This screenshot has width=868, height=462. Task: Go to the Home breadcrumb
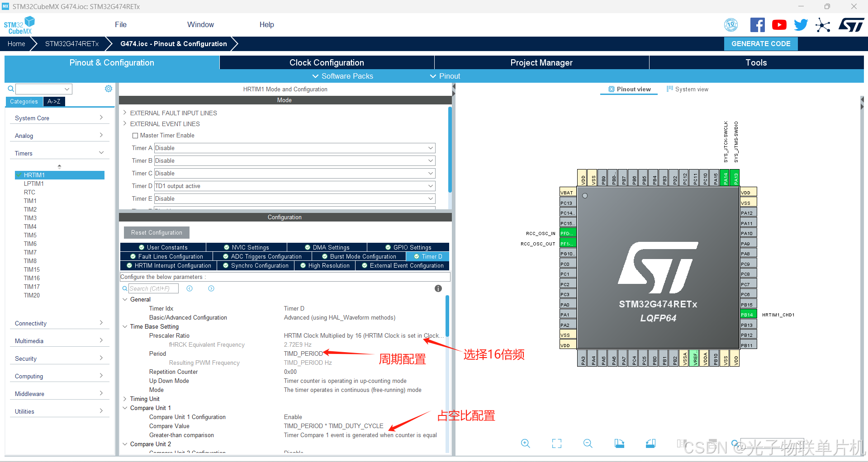[x=16, y=43]
